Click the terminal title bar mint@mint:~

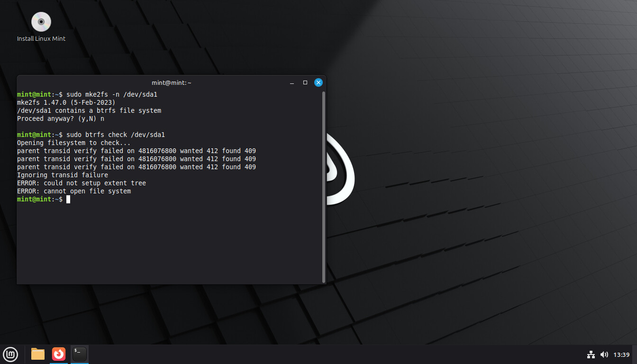click(171, 82)
